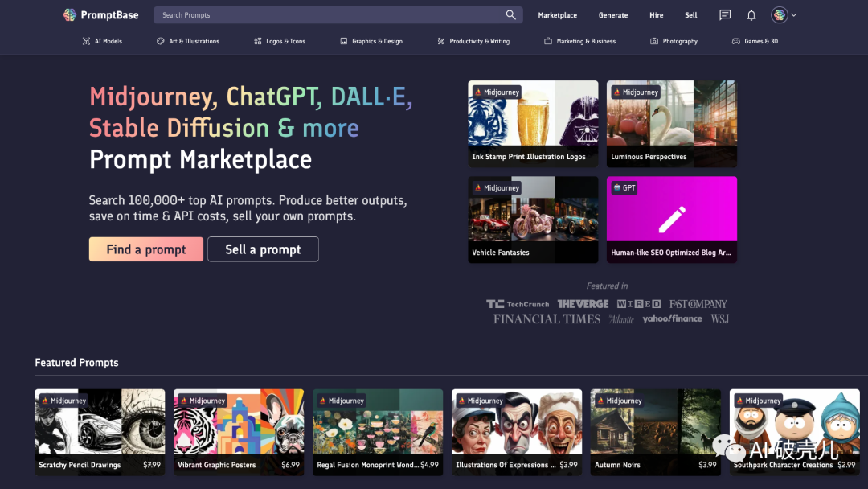
Task: Click the Logos & Icons category icon
Action: point(258,41)
